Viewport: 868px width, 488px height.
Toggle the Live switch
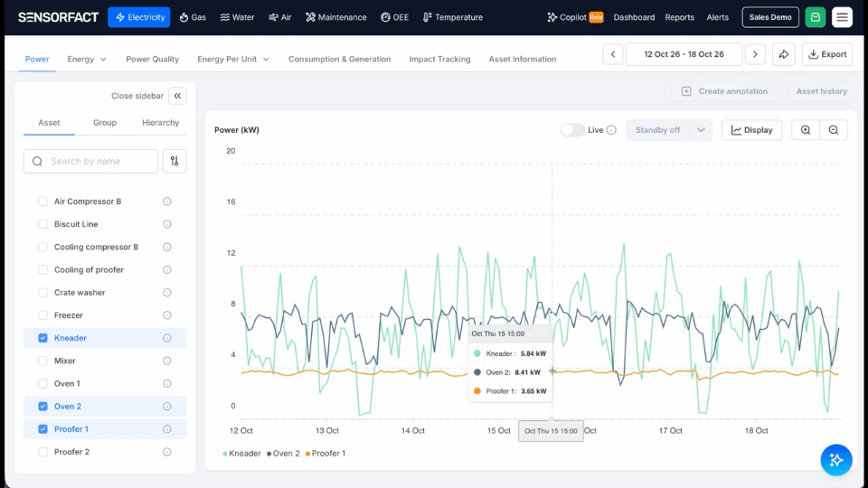(x=572, y=130)
